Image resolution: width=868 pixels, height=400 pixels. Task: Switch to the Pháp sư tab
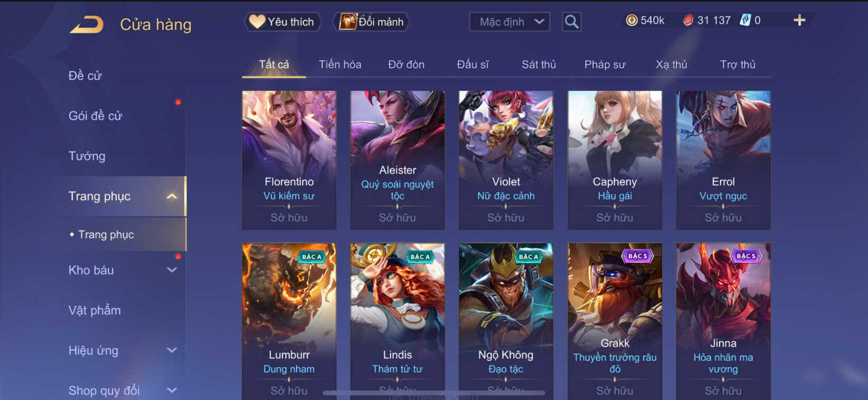pyautogui.click(x=605, y=64)
